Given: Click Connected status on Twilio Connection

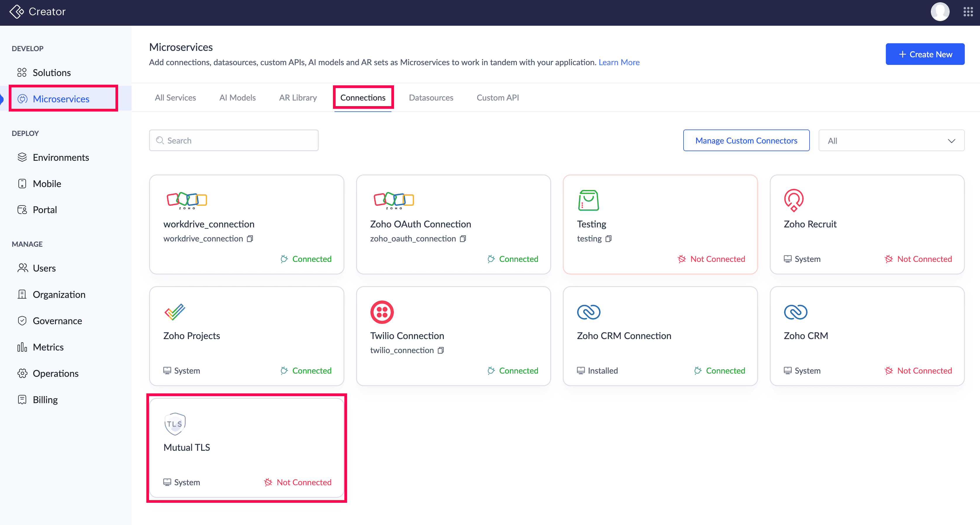Looking at the screenshot, I should coord(513,370).
